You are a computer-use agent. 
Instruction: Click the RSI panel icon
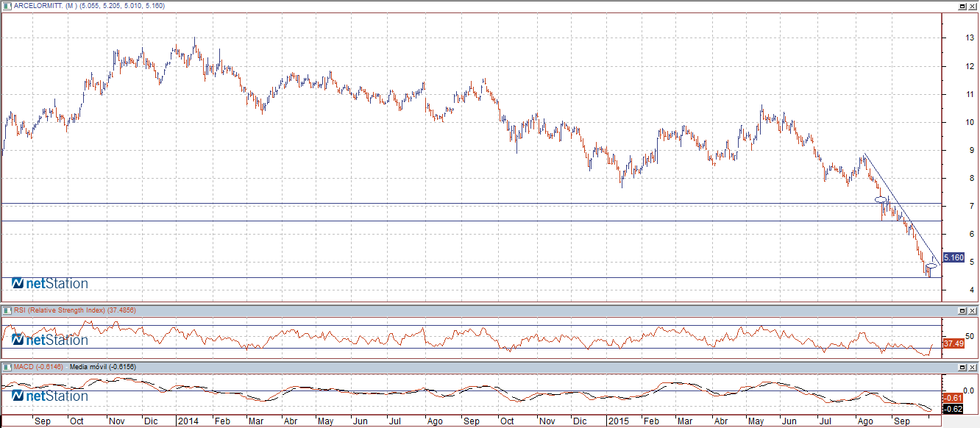click(x=7, y=310)
